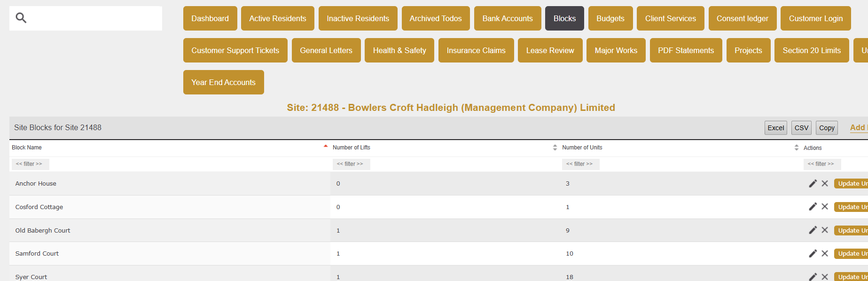Open Budgets section
The height and width of the screenshot is (281, 868).
pos(610,18)
